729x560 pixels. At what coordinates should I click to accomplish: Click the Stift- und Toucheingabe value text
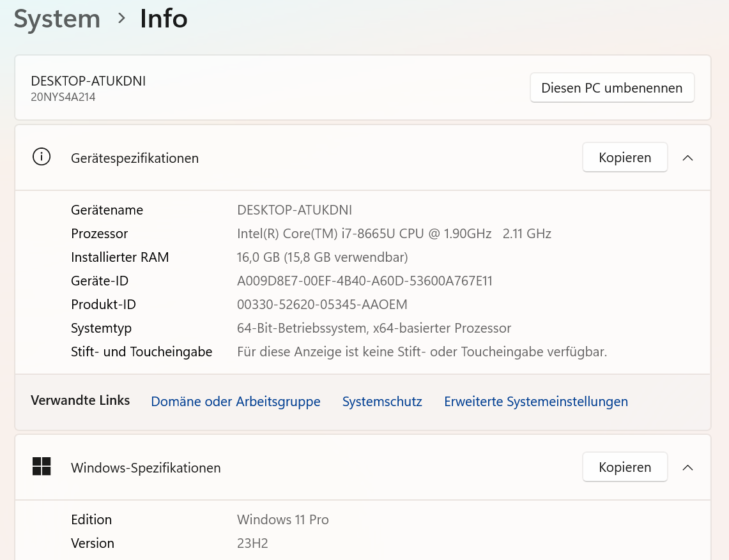coord(422,352)
